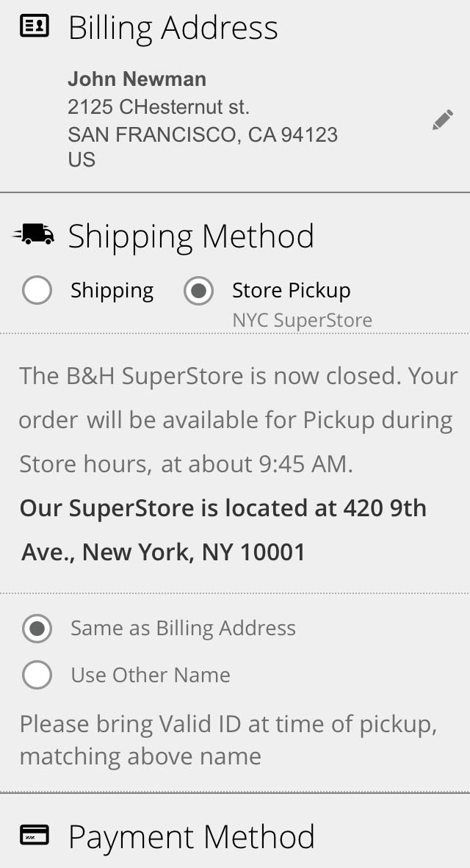Click the store closed pickup notice
This screenshot has height=868, width=470.
tap(238, 420)
